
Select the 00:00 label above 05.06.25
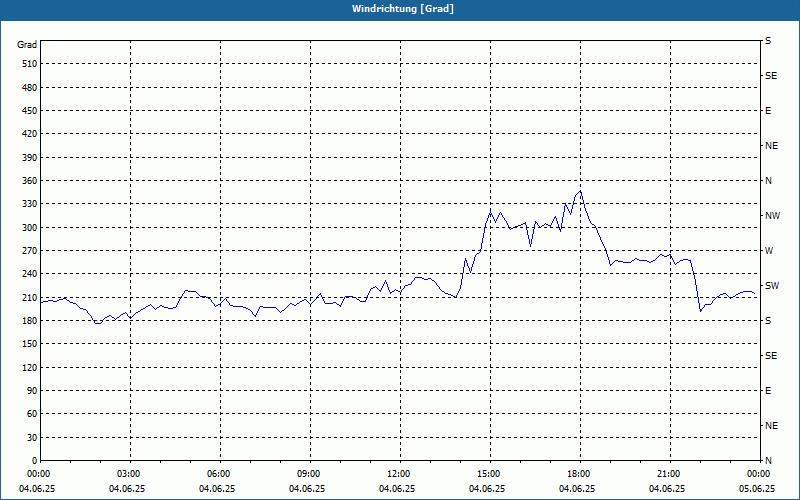759,474
